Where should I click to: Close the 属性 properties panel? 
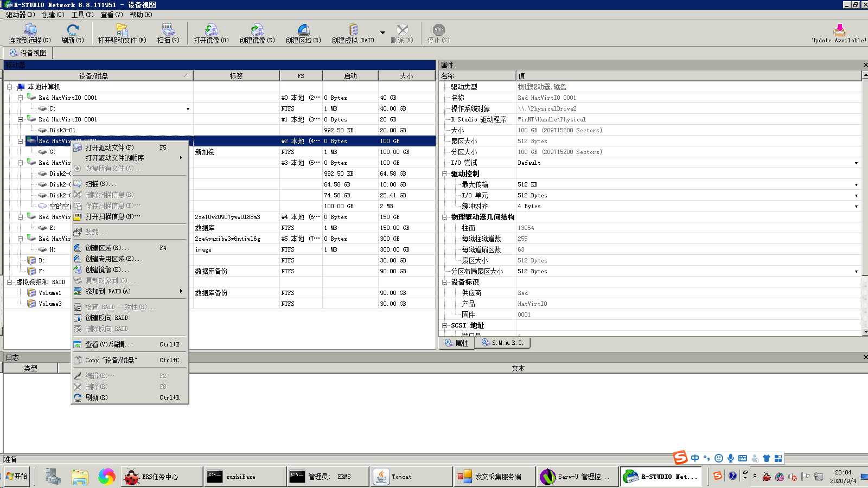tap(865, 65)
